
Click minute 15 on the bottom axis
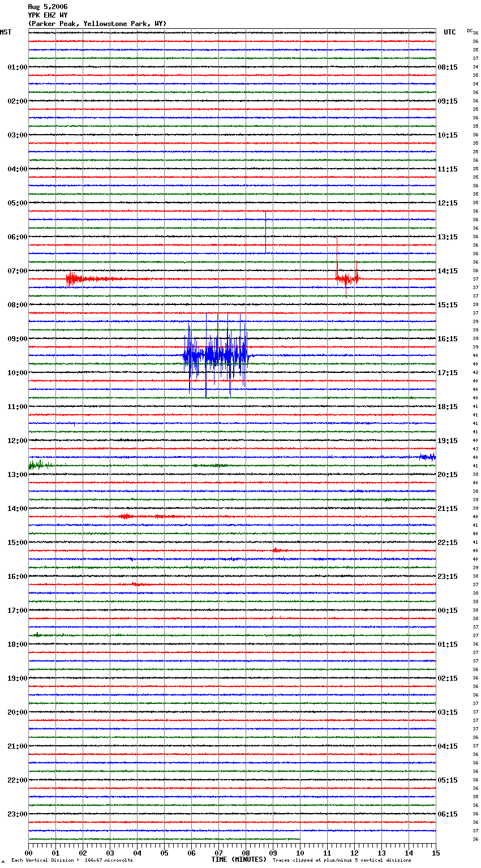click(436, 852)
